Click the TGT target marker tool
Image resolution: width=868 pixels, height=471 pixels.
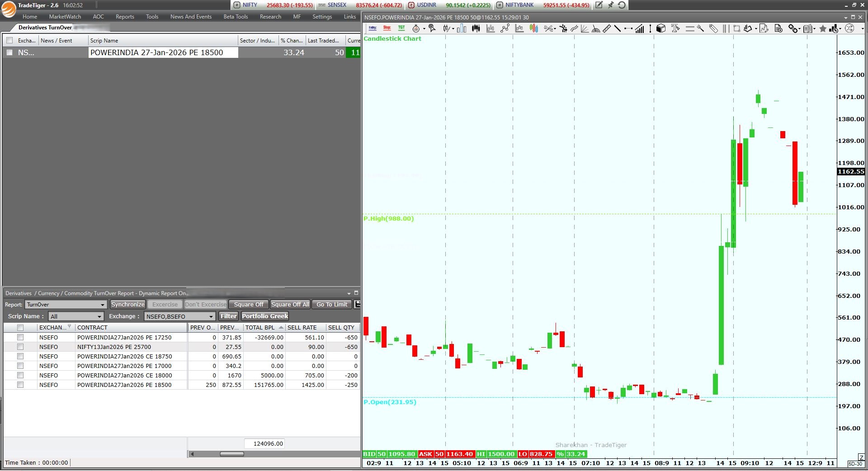[x=401, y=28]
